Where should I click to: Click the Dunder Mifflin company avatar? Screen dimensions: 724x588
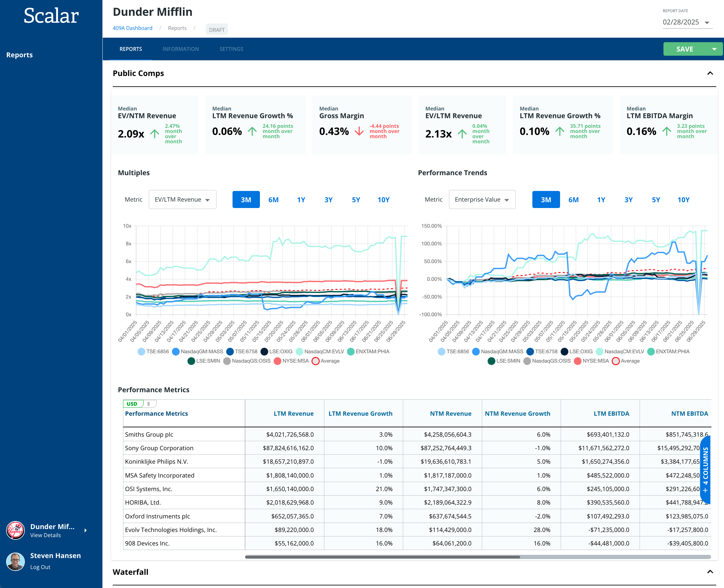[15, 530]
